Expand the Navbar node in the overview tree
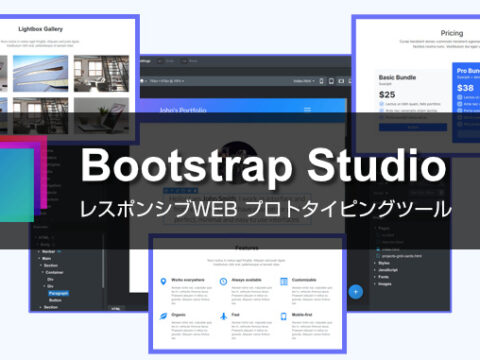This screenshot has height=360, width=480. (x=39, y=252)
